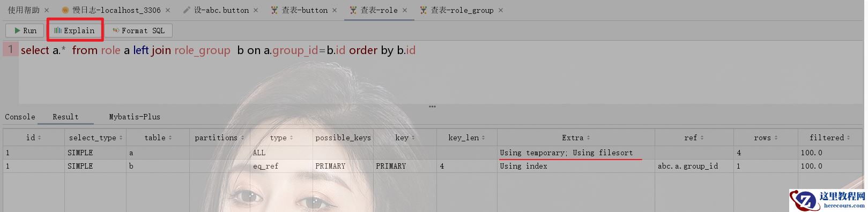Sort by the select_type column arrow
Viewport: 868px width, 212px height.
pos(120,138)
